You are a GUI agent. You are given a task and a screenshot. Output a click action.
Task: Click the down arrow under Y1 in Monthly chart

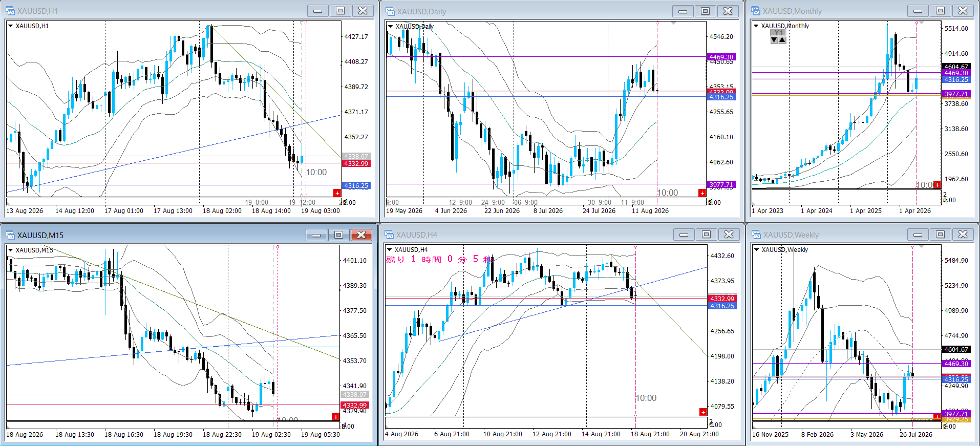click(774, 40)
